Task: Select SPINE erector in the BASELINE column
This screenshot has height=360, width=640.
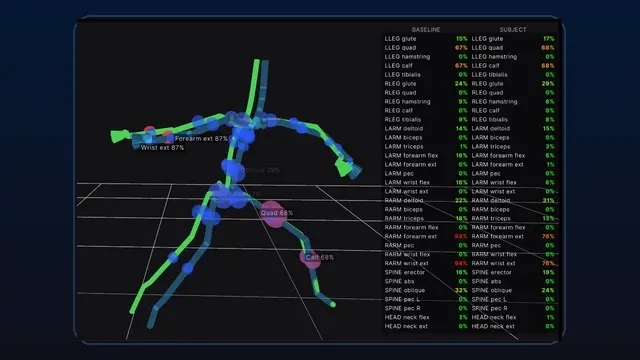Action: coord(426,272)
